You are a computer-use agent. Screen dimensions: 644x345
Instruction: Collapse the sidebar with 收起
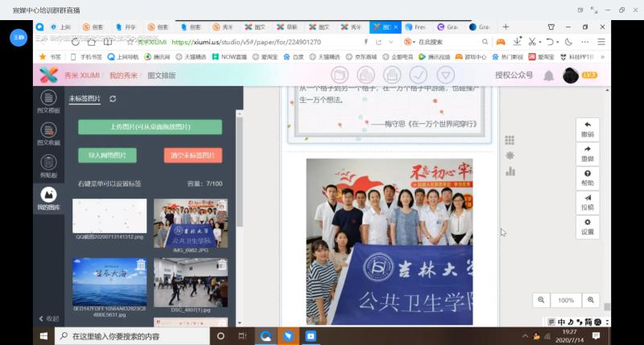pyautogui.click(x=47, y=318)
